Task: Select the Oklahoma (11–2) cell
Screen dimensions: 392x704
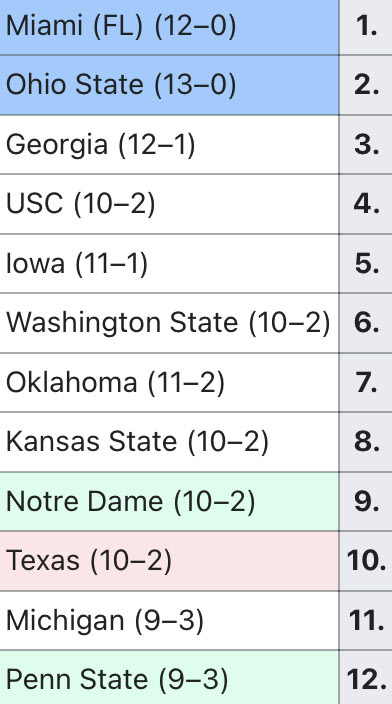Action: click(169, 383)
